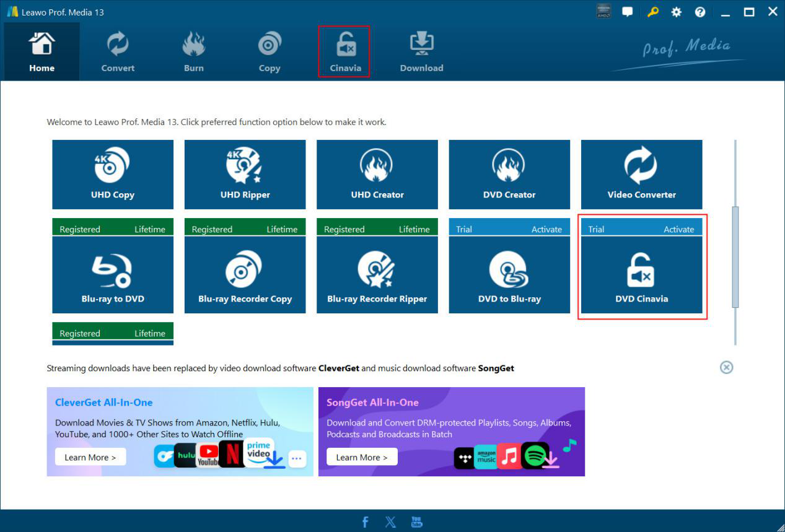Viewport: 785px width, 532px height.
Task: Click the welcome message text line
Action: tap(216, 122)
